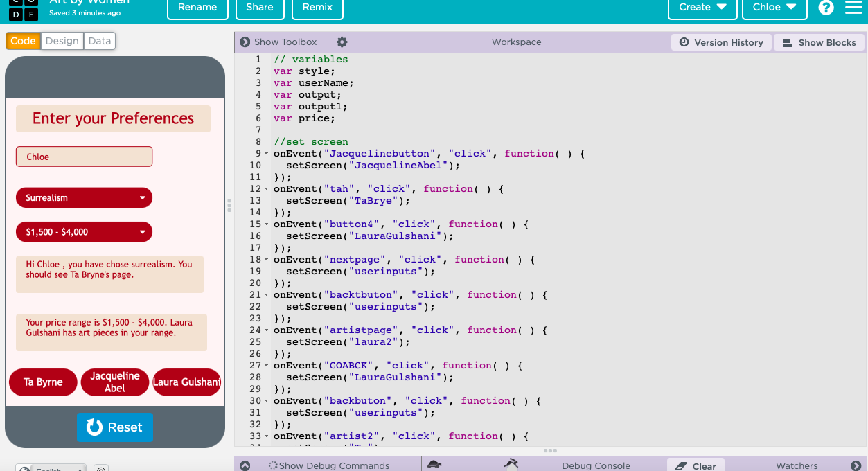Click the code line setScreen("JacquelineAbel");
This screenshot has height=471, width=868.
pyautogui.click(x=373, y=166)
